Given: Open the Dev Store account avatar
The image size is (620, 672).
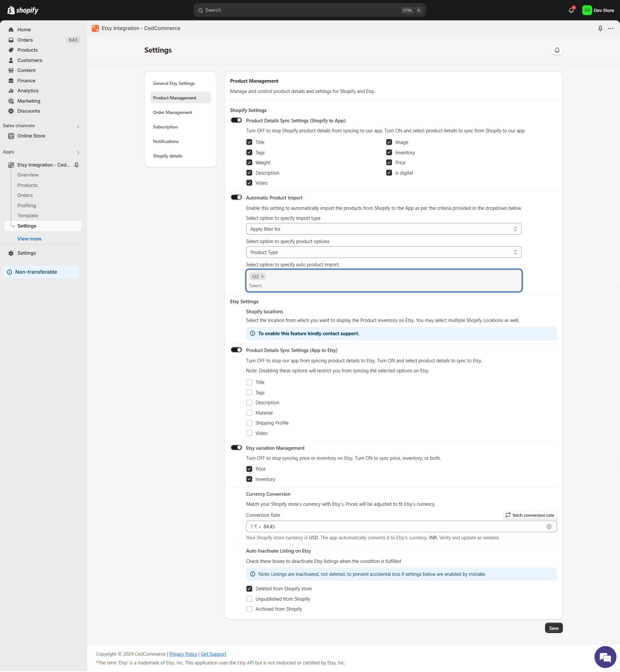Looking at the screenshot, I should pyautogui.click(x=587, y=10).
